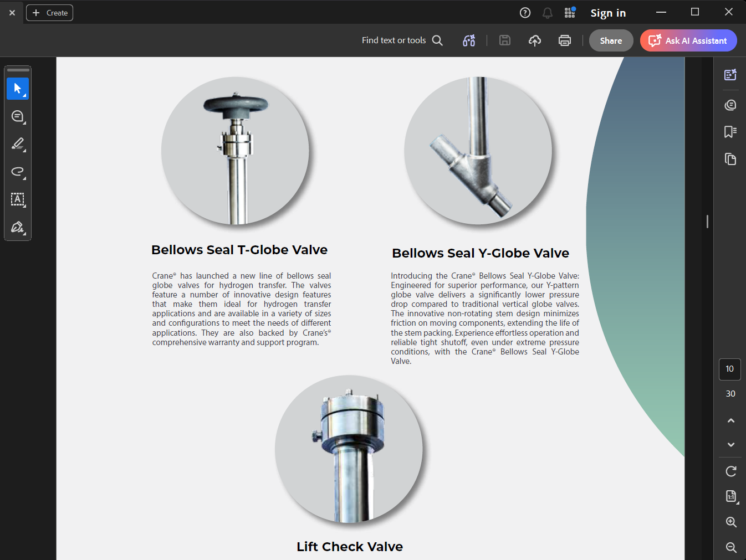Select the arrow Selection tool

18,89
